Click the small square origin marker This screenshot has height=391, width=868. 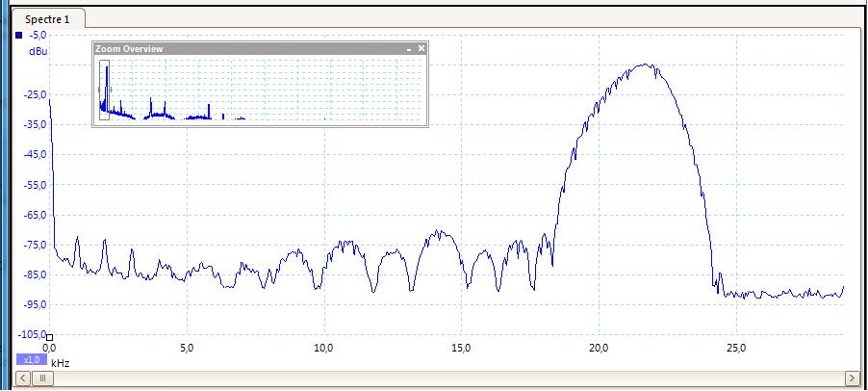[x=49, y=336]
